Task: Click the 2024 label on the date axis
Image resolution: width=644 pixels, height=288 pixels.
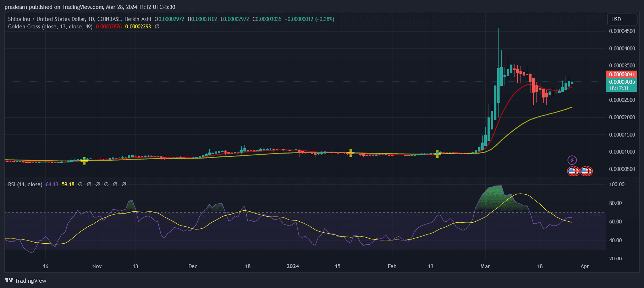Action: point(293,266)
